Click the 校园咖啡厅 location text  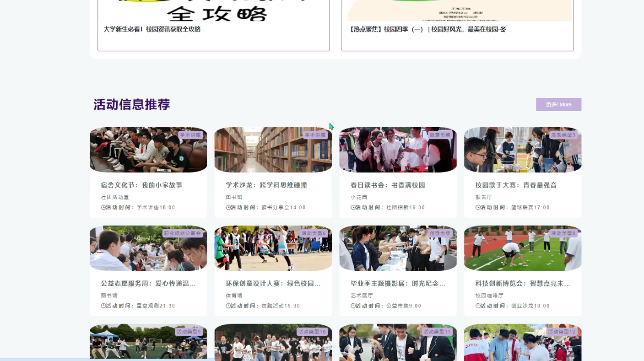pos(490,296)
